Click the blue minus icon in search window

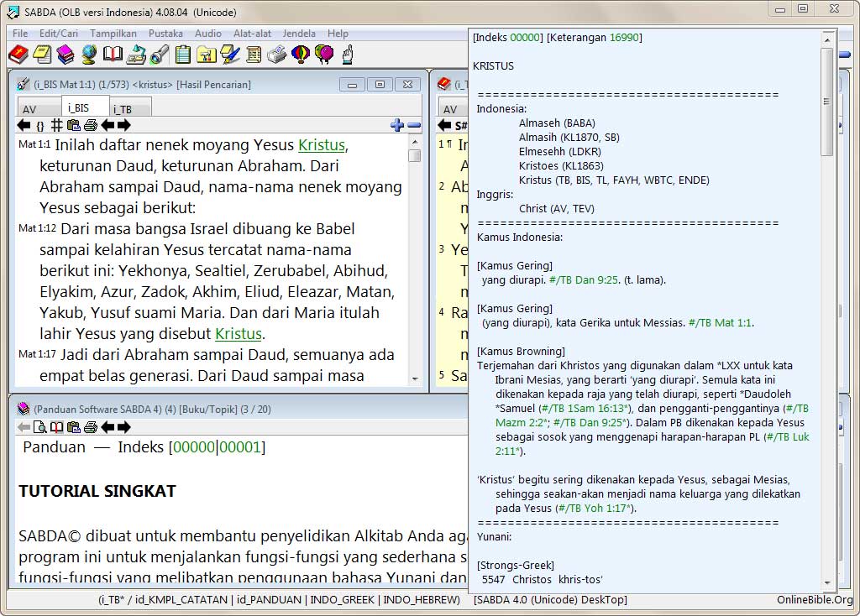pyautogui.click(x=414, y=126)
